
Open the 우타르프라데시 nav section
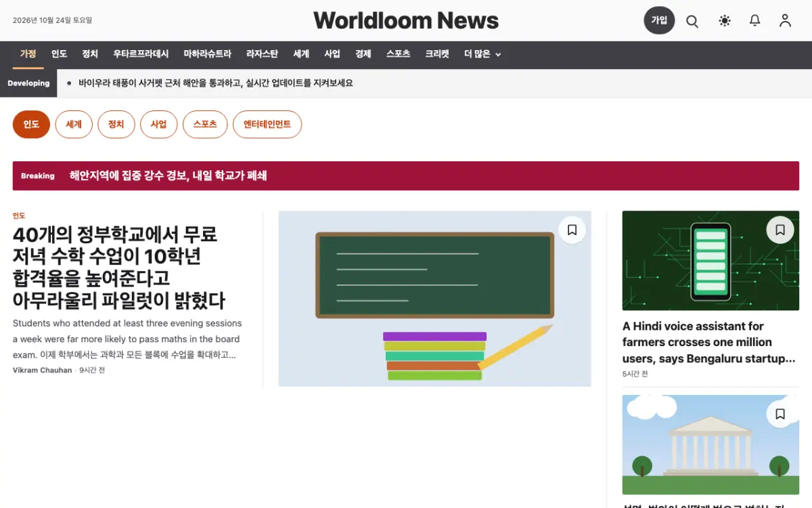coord(141,54)
